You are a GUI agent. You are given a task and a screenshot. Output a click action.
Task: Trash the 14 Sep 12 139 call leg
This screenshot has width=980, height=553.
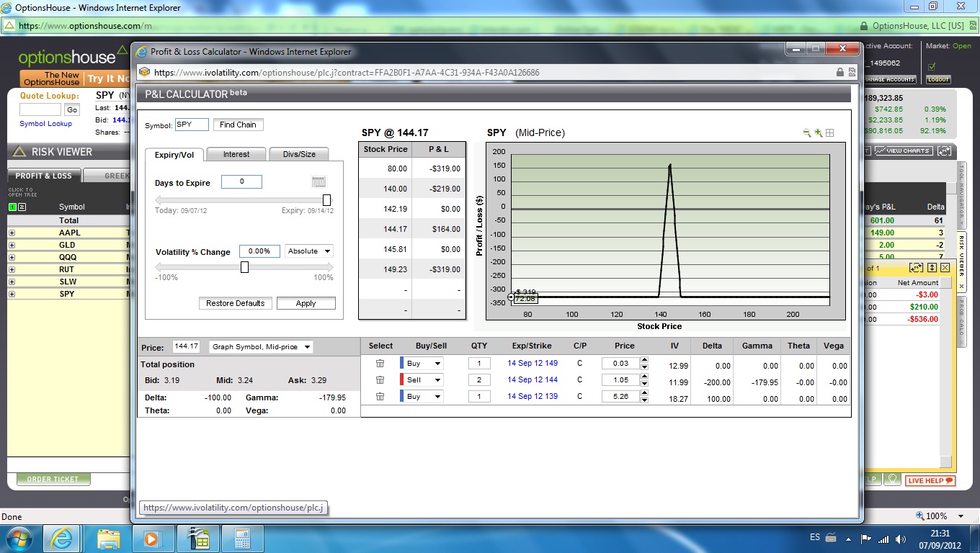tap(380, 397)
